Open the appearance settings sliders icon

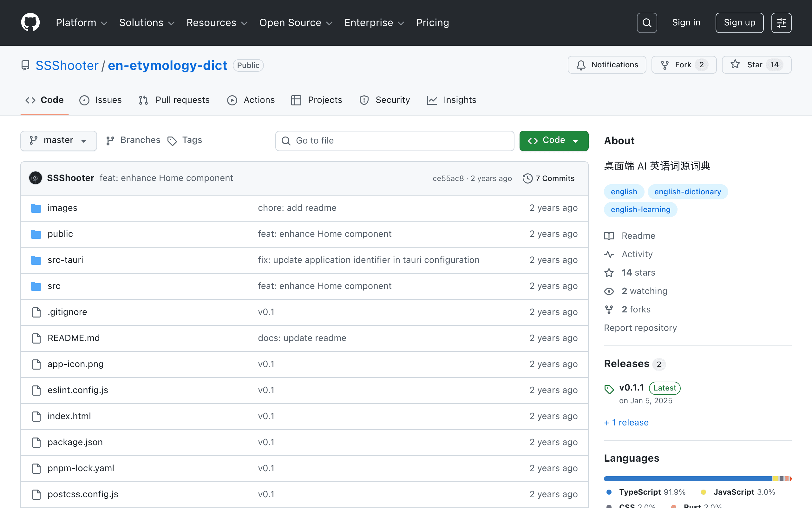click(781, 23)
